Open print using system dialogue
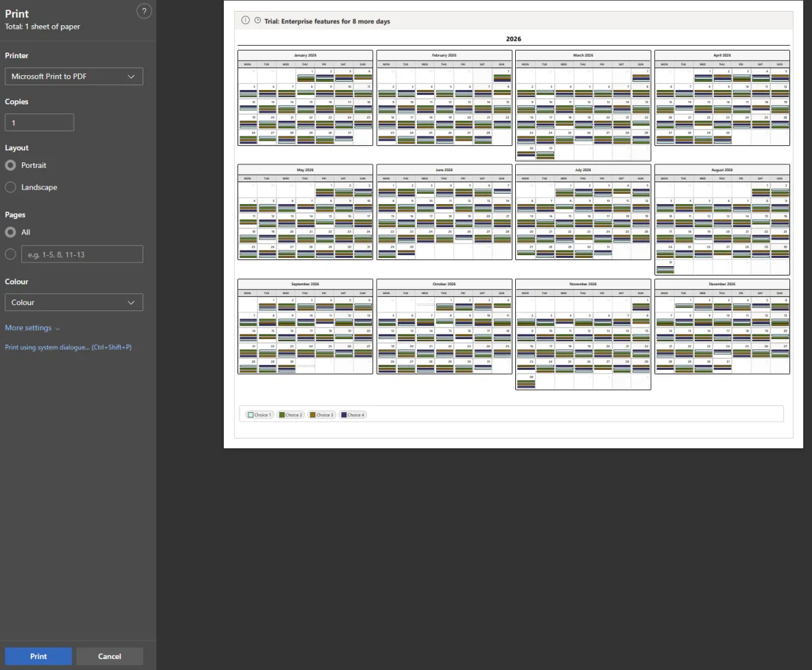 [x=68, y=347]
